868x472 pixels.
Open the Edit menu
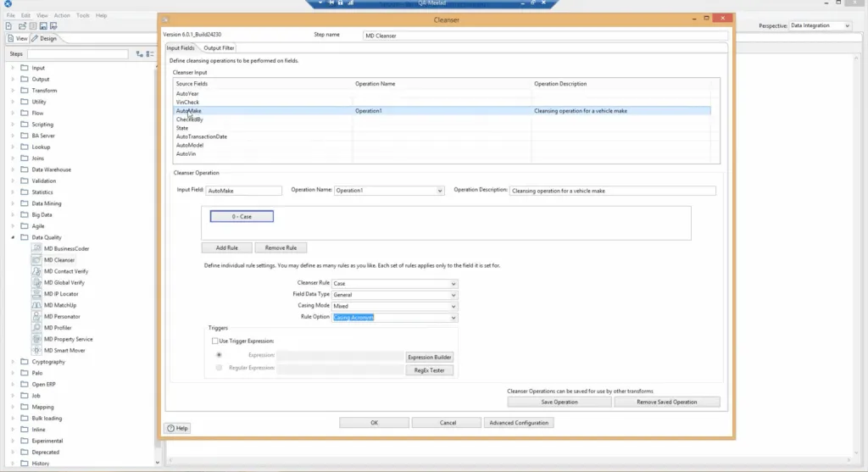pos(25,15)
